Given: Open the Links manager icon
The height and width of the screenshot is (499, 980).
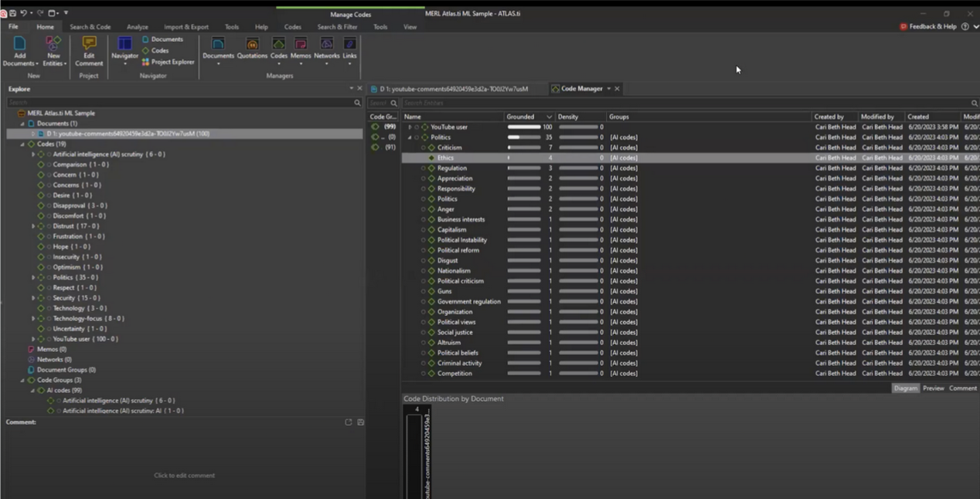Looking at the screenshot, I should pyautogui.click(x=349, y=45).
